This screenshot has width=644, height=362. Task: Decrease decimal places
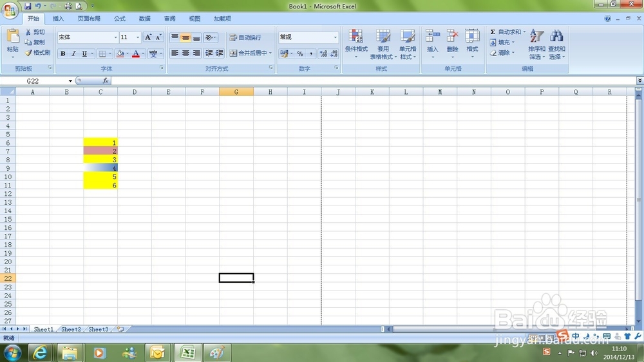coord(334,54)
